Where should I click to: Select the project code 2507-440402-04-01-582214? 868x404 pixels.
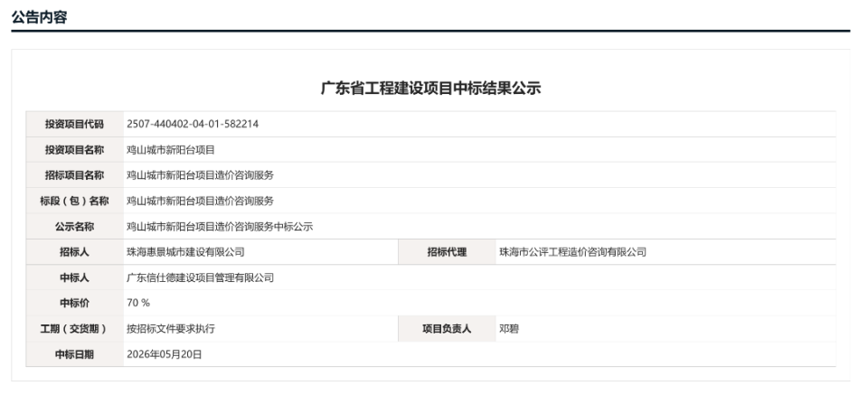tap(193, 124)
